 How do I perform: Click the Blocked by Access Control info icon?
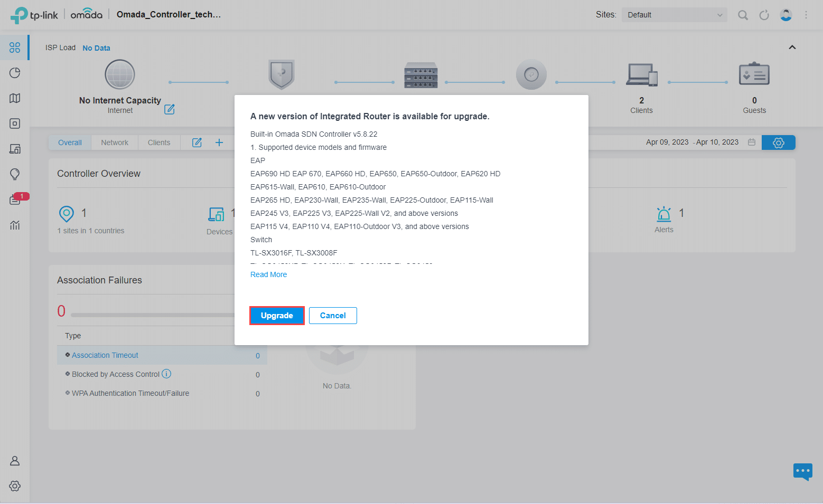coord(166,374)
